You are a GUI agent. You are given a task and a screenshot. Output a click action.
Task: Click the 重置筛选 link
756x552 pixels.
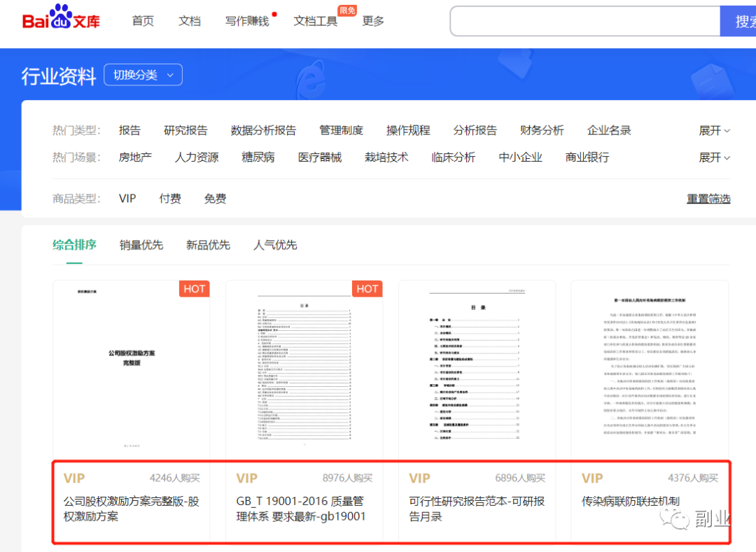(708, 199)
